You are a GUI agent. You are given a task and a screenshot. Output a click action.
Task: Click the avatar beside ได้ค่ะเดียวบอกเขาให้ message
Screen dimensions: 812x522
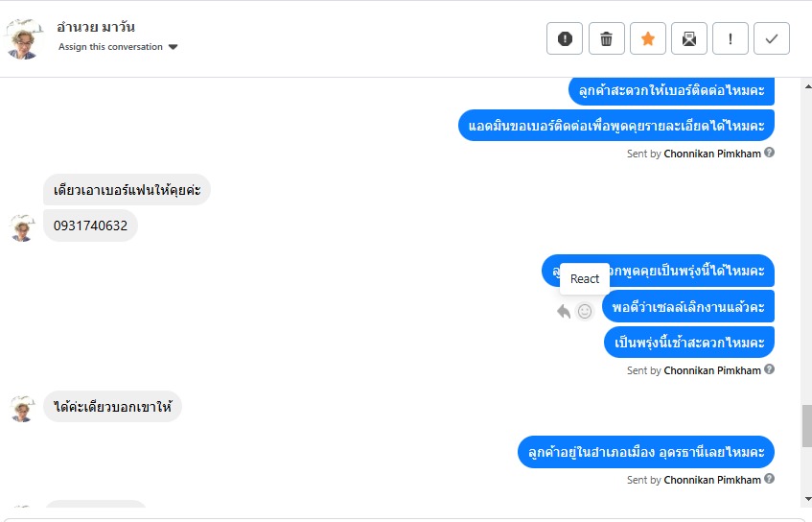pyautogui.click(x=22, y=408)
